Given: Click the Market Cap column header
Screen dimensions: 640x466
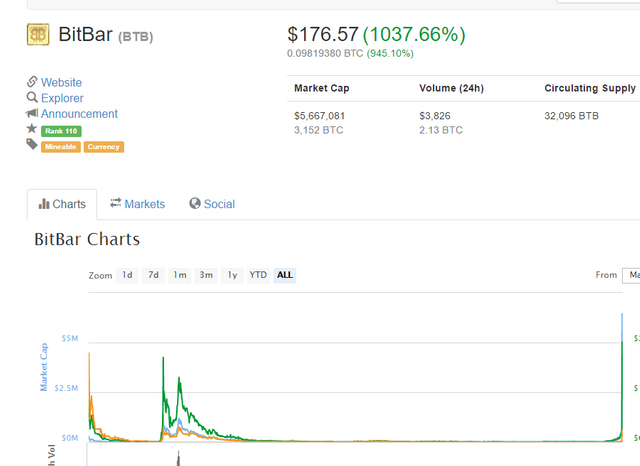Looking at the screenshot, I should point(322,88).
